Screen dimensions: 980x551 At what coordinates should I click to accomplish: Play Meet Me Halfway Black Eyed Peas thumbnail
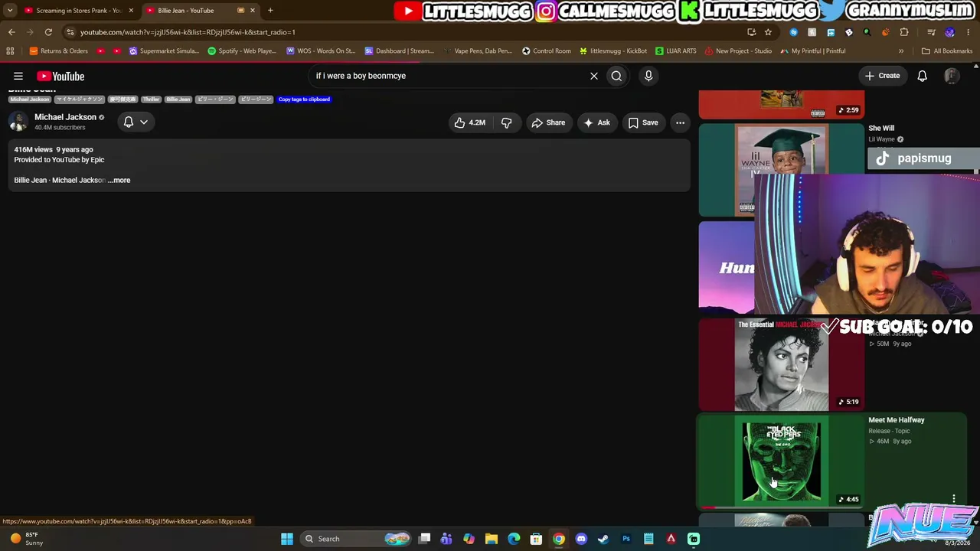coord(781,461)
